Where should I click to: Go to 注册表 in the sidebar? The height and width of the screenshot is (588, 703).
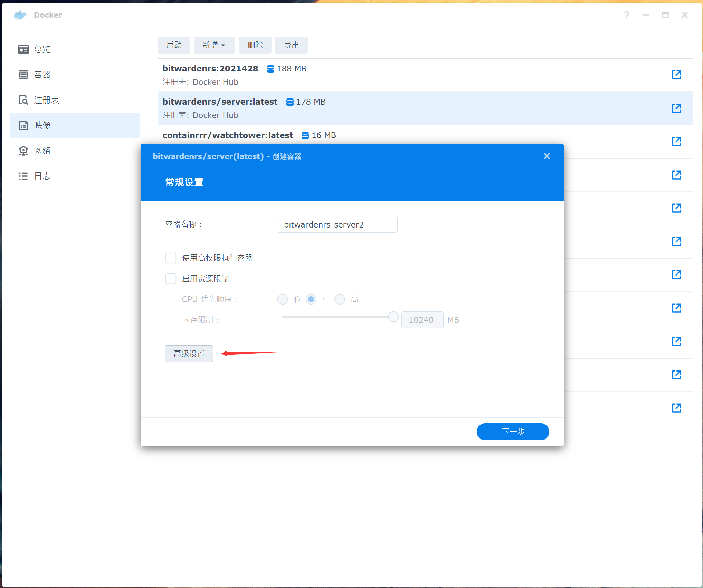coord(75,100)
